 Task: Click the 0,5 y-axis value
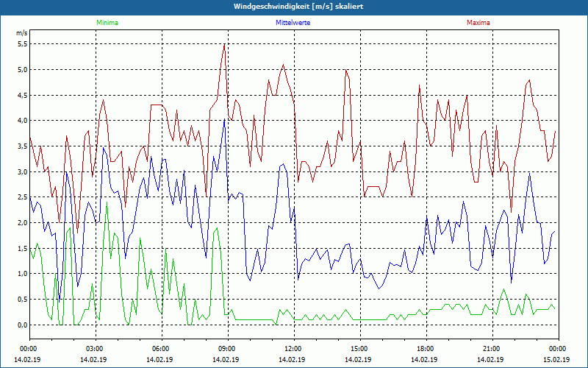(23, 300)
